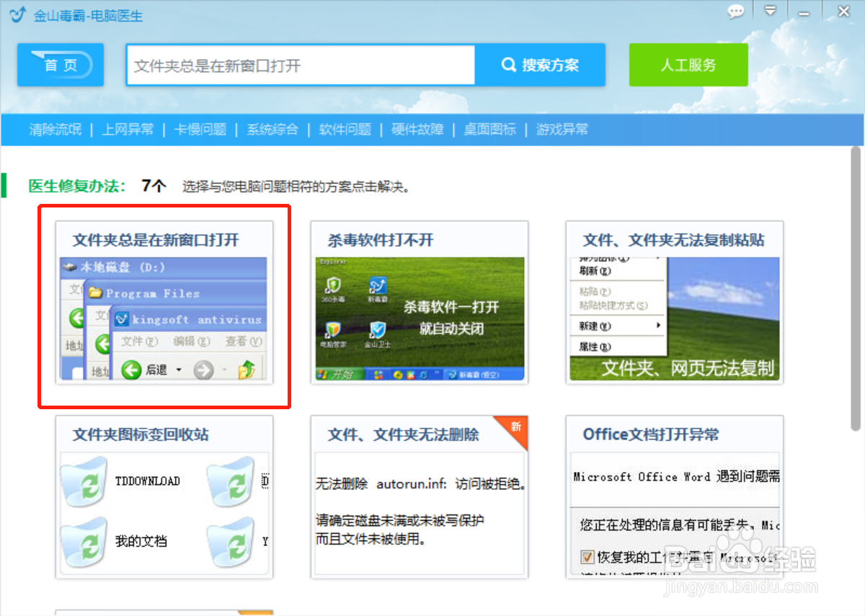
Task: Click the 我的文档 recycle bin icon
Action: pos(84,542)
